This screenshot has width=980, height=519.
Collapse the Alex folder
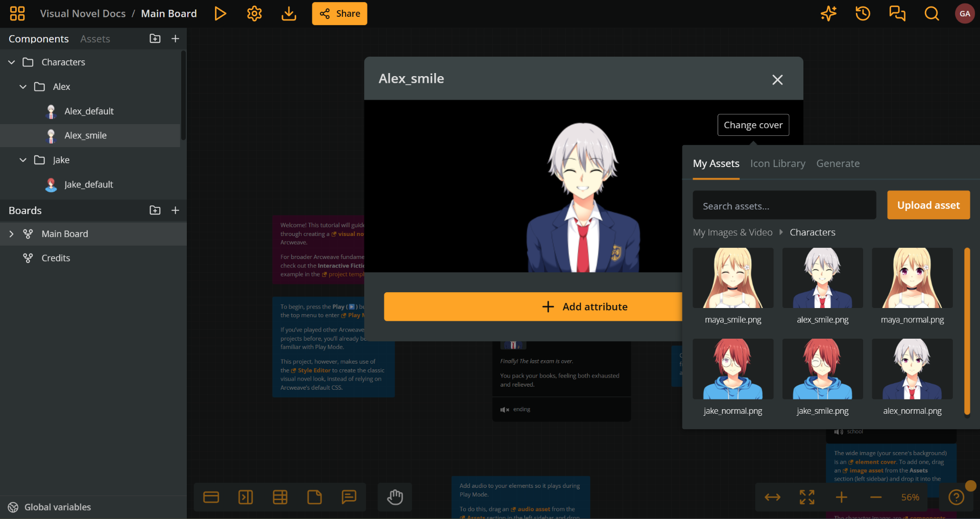(x=23, y=87)
